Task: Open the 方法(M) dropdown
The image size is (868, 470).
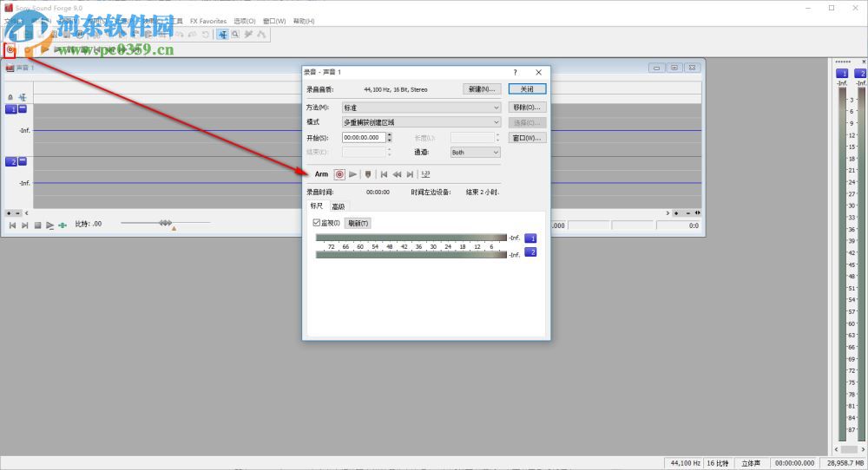Action: coord(421,108)
